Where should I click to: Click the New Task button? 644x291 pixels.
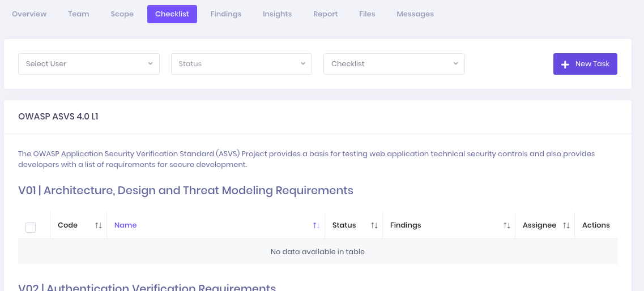click(585, 64)
